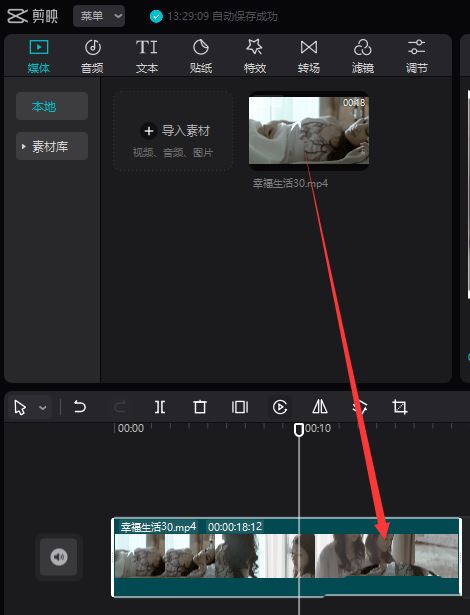Click the auto-save checkmark status icon
470x615 pixels.
click(x=156, y=16)
